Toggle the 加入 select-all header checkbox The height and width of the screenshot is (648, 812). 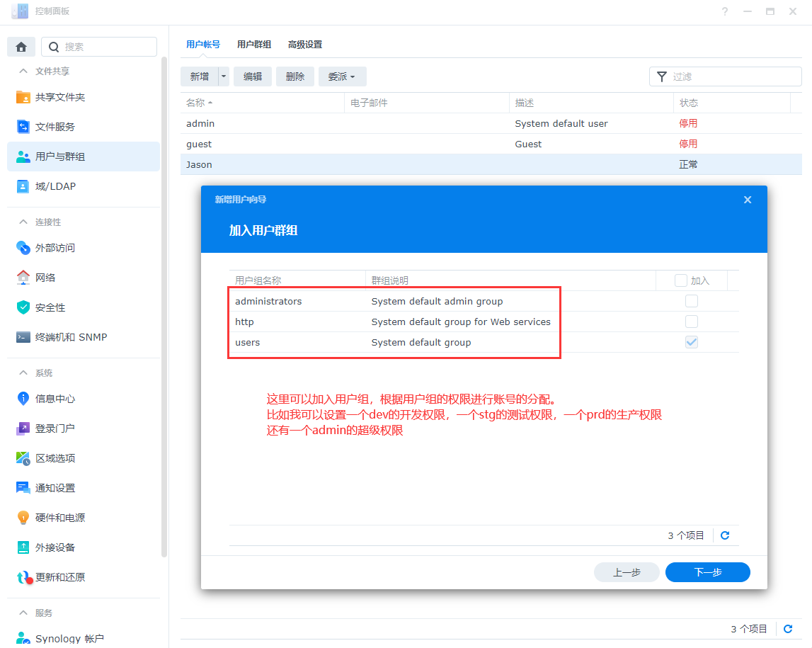[680, 280]
